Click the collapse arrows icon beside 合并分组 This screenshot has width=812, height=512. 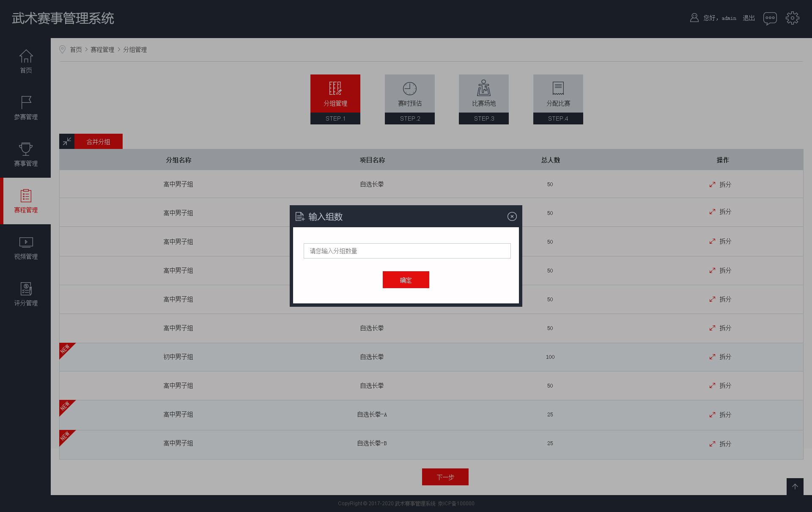click(x=67, y=141)
